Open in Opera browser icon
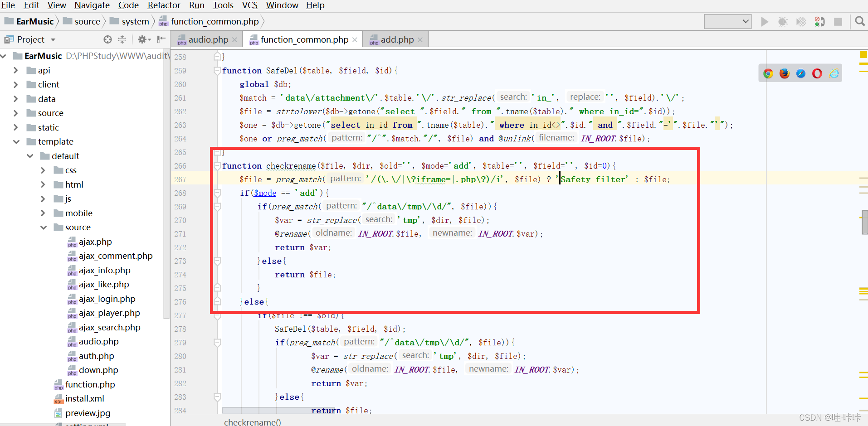Screen dimensions: 868x426 click(817, 73)
